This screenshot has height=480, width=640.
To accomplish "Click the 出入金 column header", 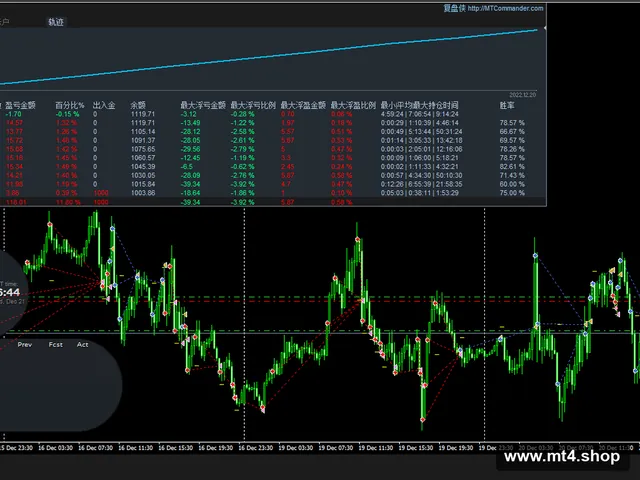I will [x=104, y=105].
